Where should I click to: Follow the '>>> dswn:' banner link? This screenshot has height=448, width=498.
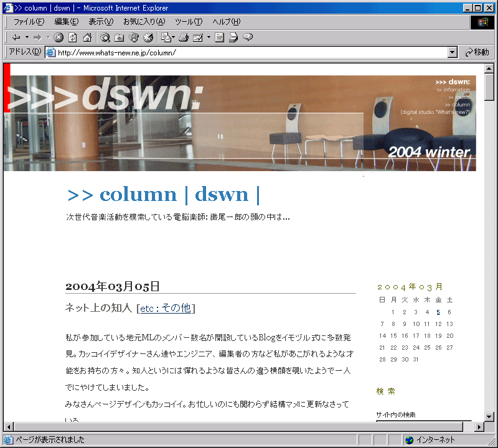coord(453,82)
